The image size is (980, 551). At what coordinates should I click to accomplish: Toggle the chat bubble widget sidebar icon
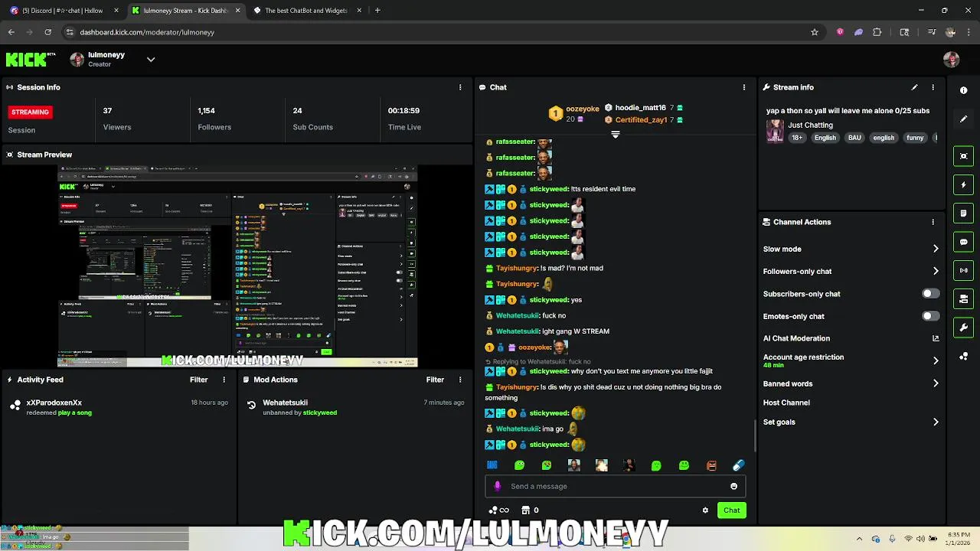click(x=964, y=242)
